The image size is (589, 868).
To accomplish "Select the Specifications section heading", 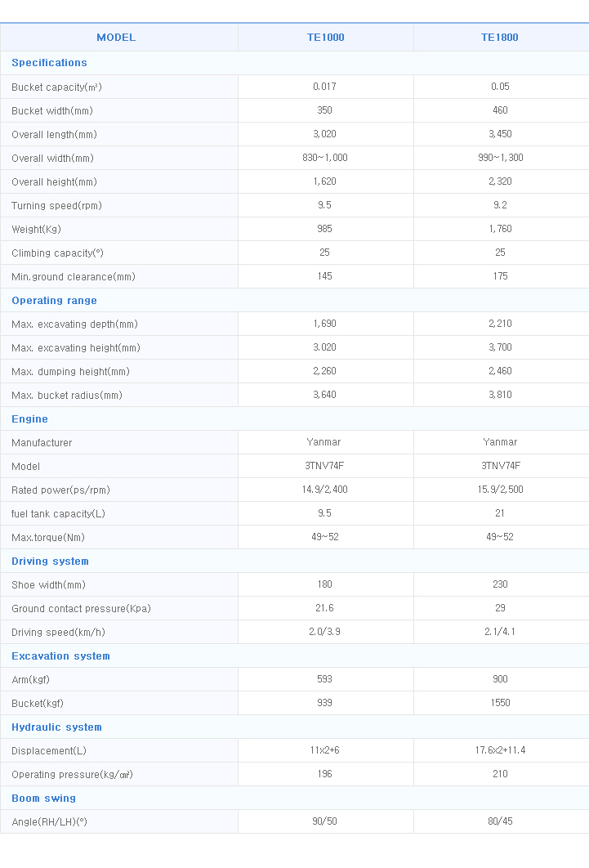I will click(x=49, y=63).
